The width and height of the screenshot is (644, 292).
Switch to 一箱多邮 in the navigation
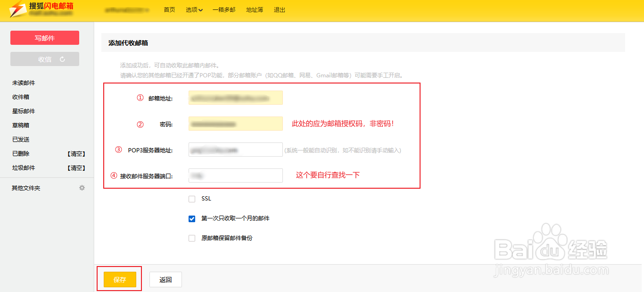(x=224, y=9)
